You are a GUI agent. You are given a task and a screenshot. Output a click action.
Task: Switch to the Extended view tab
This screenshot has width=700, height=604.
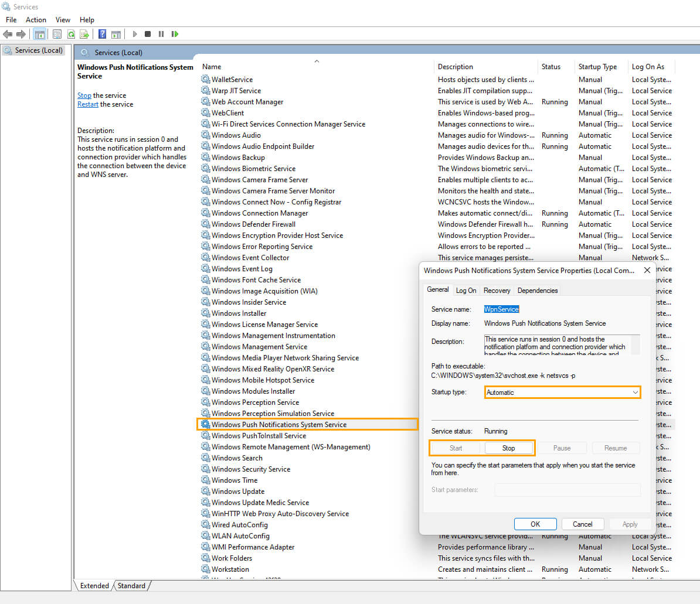point(94,586)
